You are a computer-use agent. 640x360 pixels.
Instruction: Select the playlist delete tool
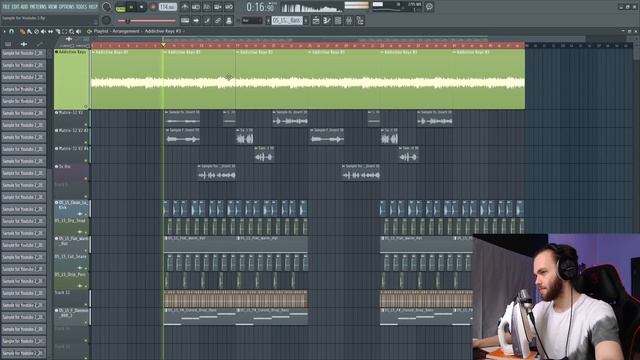click(36, 31)
